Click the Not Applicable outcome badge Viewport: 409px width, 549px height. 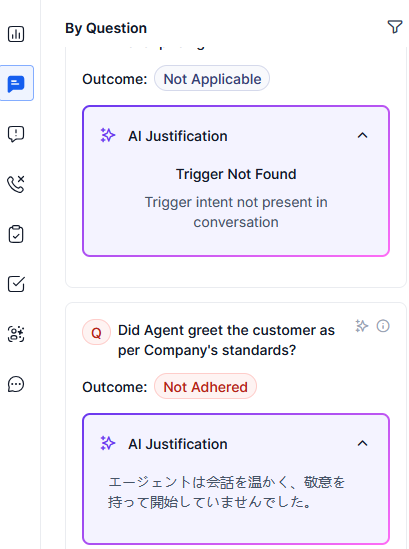(212, 79)
